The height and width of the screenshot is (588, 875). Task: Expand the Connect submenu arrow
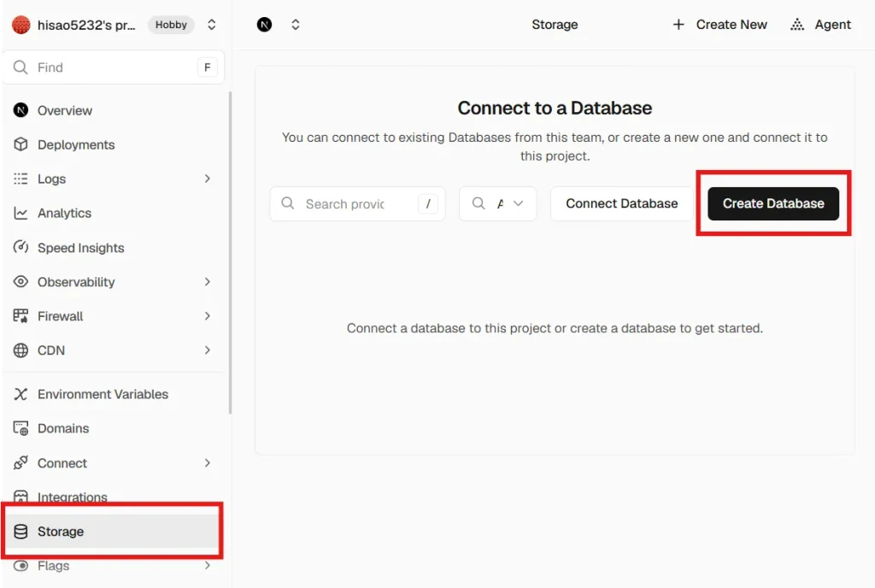tap(208, 463)
